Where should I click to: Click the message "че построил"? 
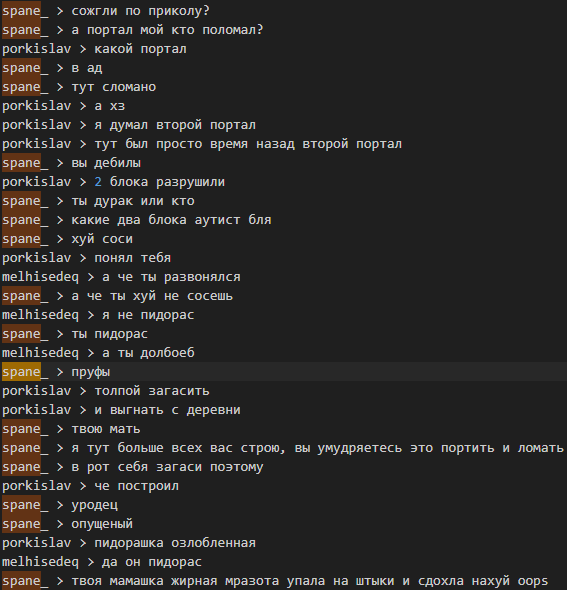(136, 486)
